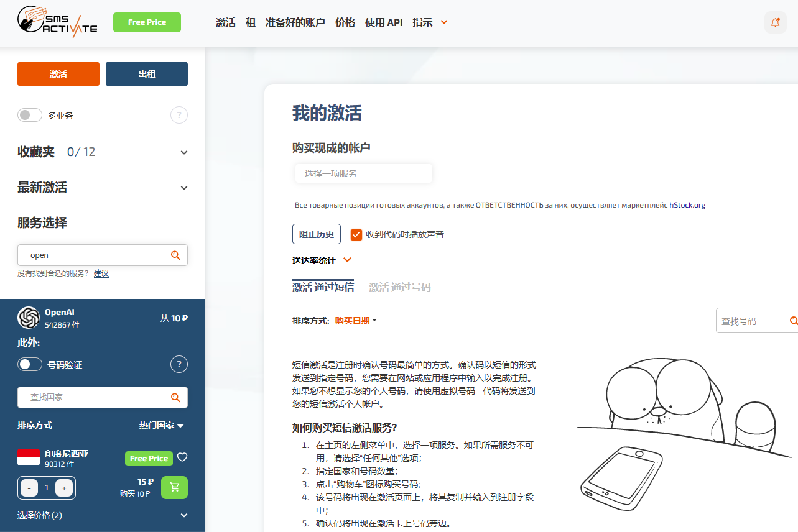Open 激活 in the top menu

[226, 22]
